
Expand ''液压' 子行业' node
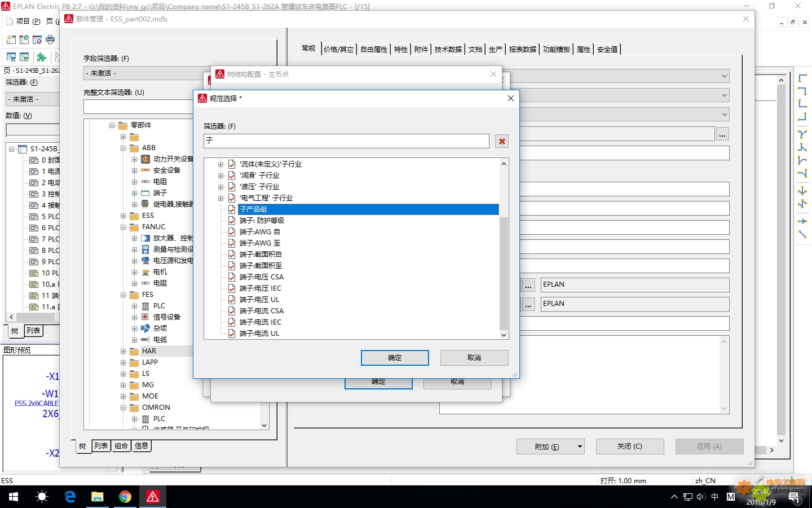(221, 187)
